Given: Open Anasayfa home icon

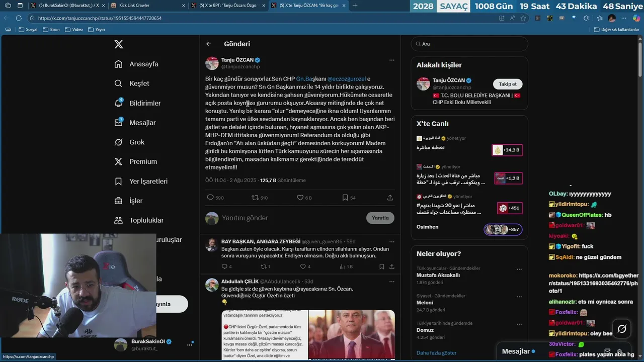Looking at the screenshot, I should (x=118, y=64).
